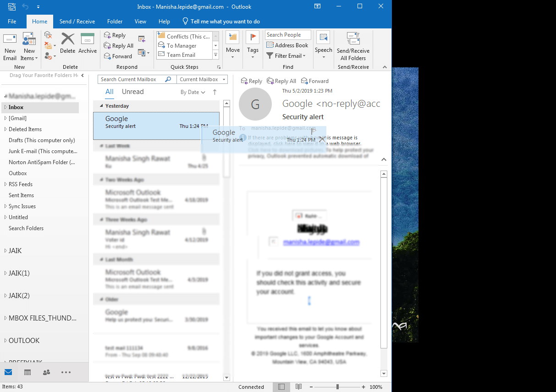Viewport: 556px width, 392px height.
Task: Expand the OUTLOOK data file
Action: [5, 341]
